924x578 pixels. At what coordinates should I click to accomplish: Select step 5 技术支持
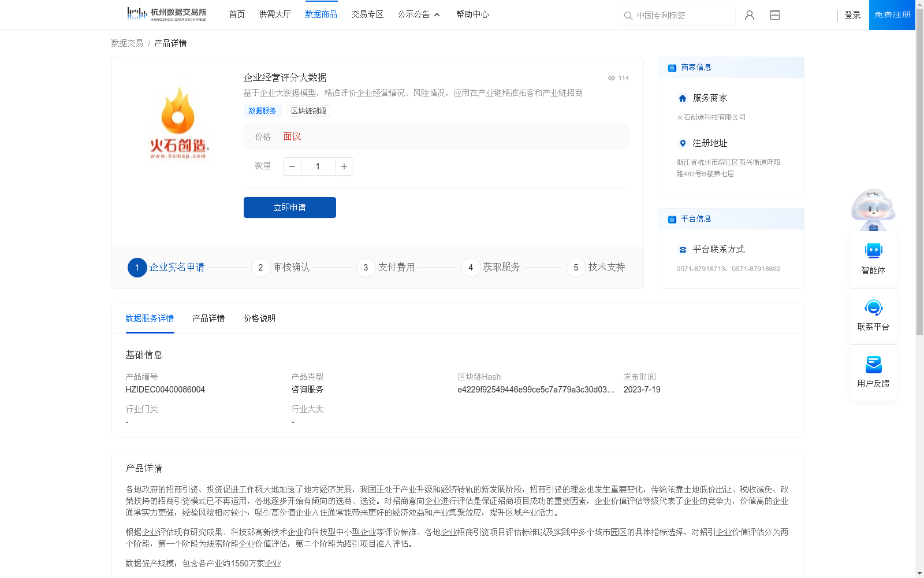[596, 268]
